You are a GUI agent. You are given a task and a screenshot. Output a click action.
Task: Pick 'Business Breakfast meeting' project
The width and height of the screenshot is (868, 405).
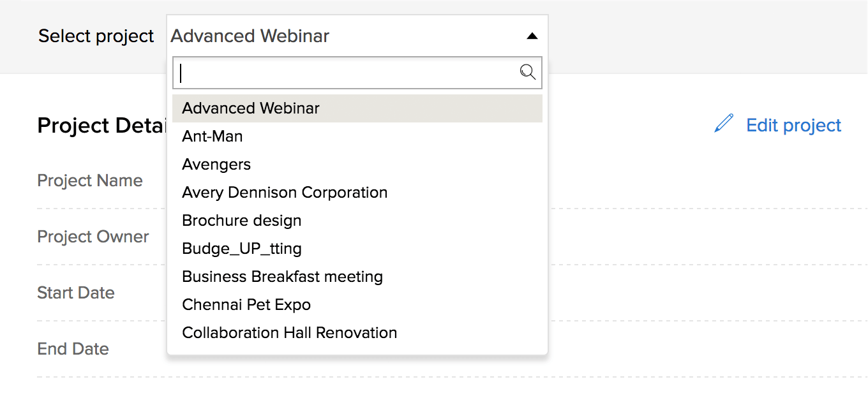click(x=283, y=277)
